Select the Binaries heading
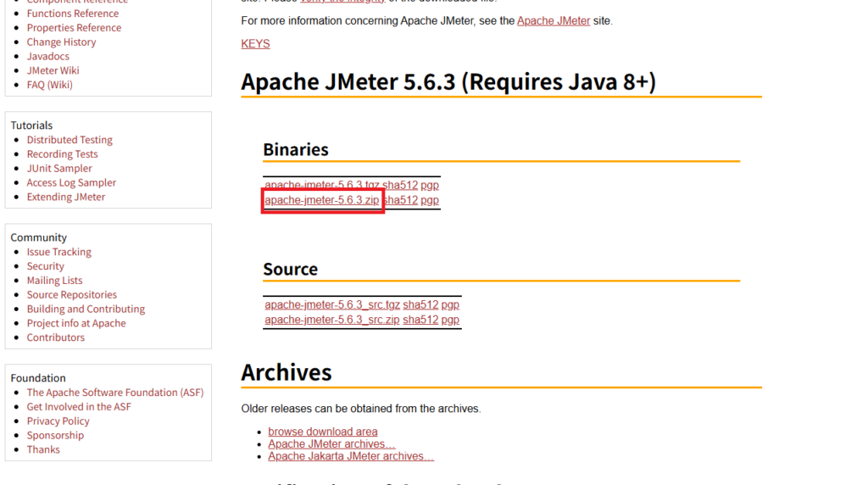The image size is (868, 485). click(296, 149)
